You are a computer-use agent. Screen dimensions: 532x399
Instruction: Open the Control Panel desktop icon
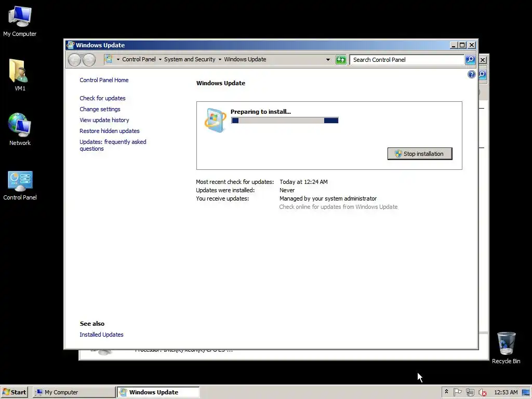(20, 185)
